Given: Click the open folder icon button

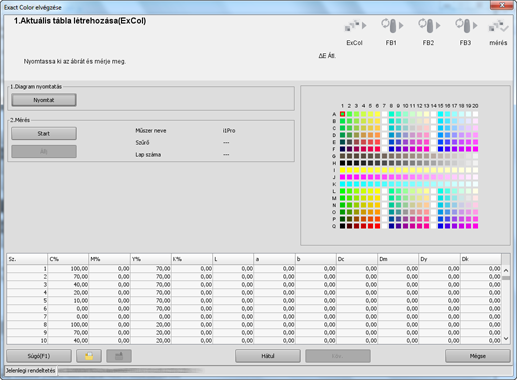Looking at the screenshot, I should 89,356.
